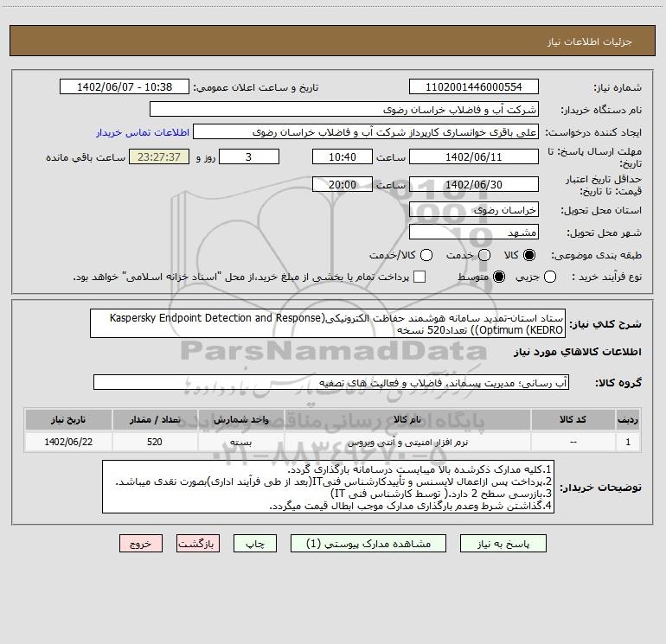This screenshot has width=666, height=644.
Task: Click the need date cell 1402/06/22
Action: coord(68,442)
